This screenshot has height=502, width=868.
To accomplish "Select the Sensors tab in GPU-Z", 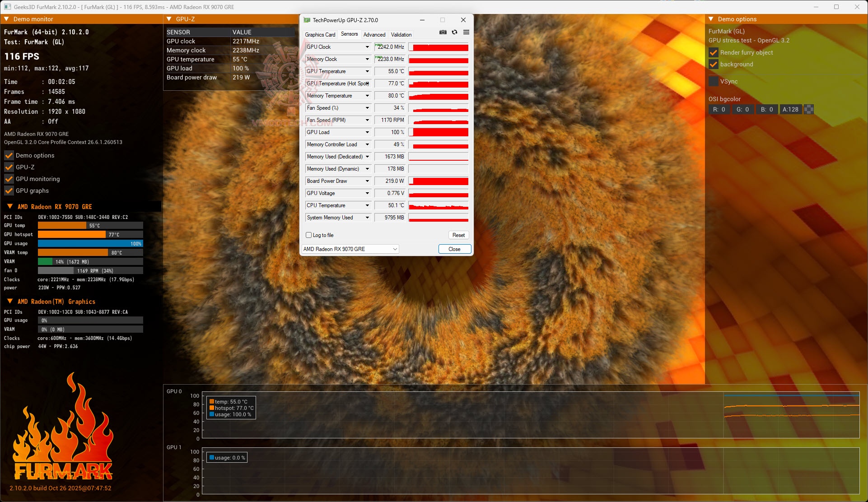I will click(350, 34).
